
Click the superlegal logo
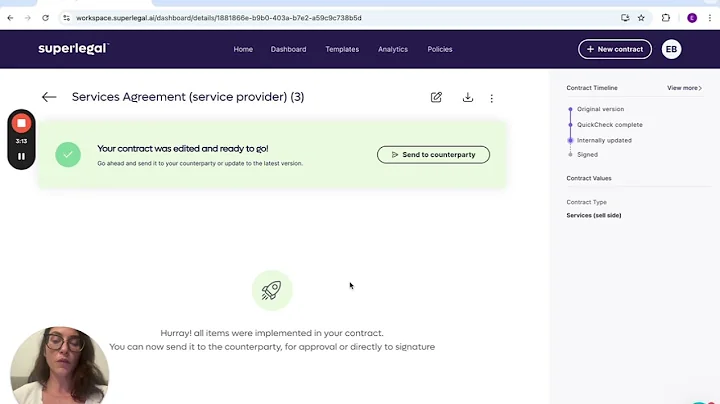tap(73, 49)
